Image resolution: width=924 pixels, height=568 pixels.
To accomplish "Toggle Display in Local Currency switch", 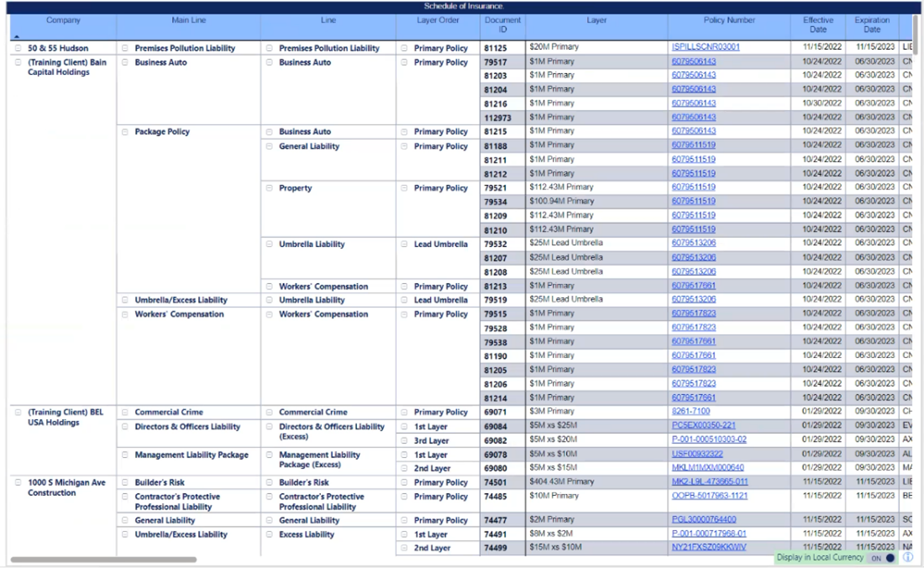I will pos(884,557).
